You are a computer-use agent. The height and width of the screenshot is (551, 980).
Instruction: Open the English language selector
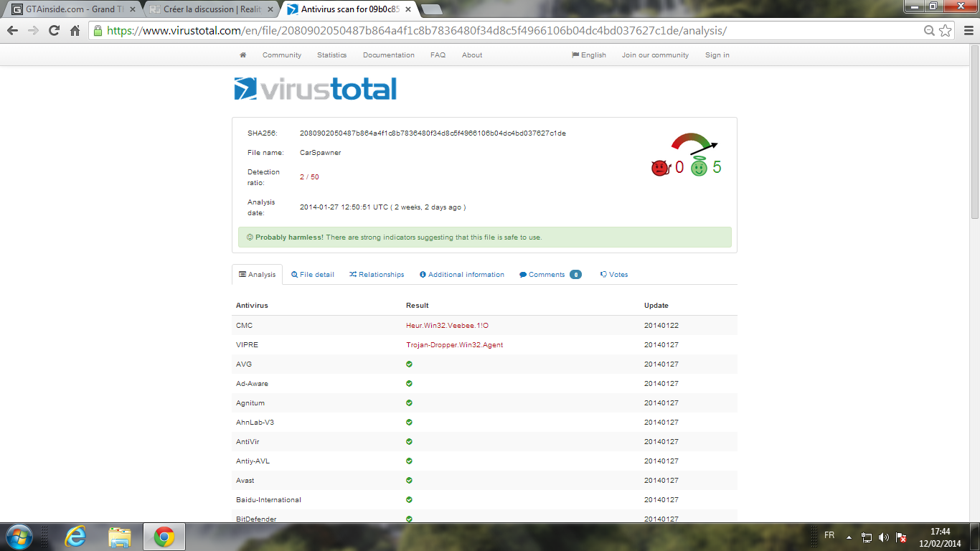click(589, 55)
